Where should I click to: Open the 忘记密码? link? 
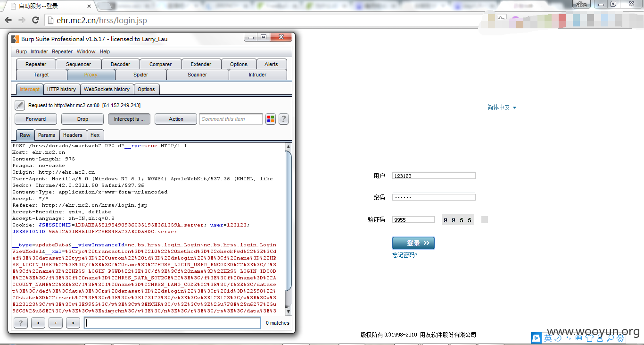[x=405, y=255]
